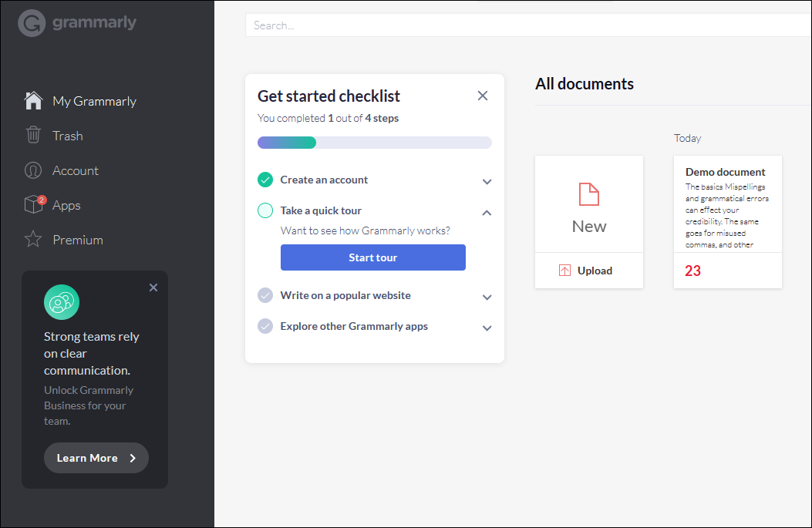This screenshot has width=812, height=528.
Task: Click the All documents heading
Action: pos(585,84)
